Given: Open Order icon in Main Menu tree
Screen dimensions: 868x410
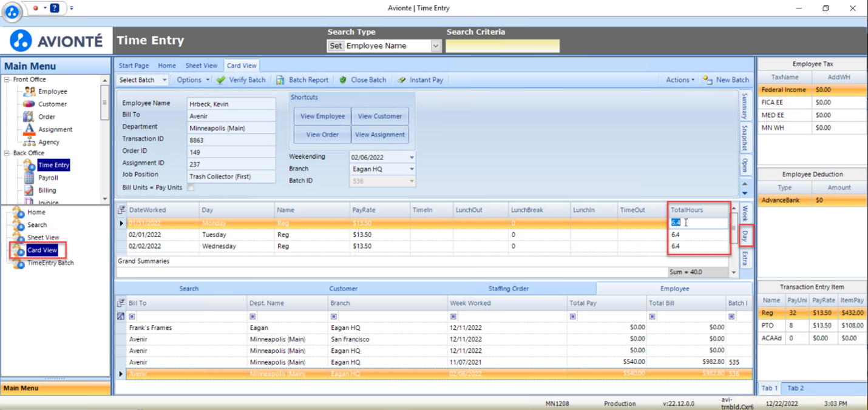Looking at the screenshot, I should (x=29, y=116).
